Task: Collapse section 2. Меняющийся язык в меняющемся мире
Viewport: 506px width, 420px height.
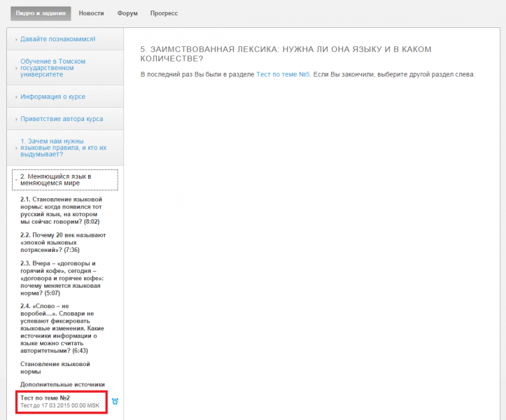Action: (65, 180)
